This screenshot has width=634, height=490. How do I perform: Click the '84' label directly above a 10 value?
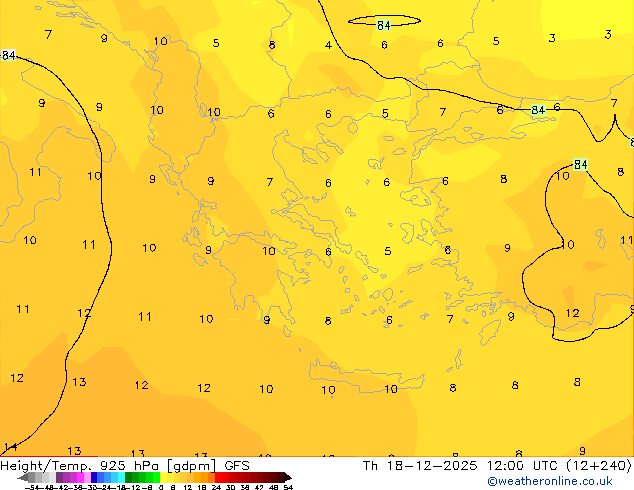pyautogui.click(x=581, y=165)
